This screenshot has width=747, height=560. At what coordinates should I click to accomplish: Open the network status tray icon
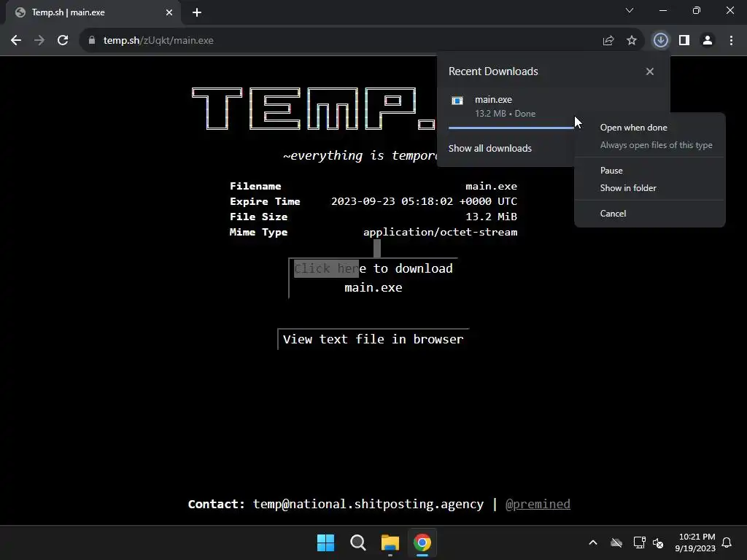coord(639,542)
